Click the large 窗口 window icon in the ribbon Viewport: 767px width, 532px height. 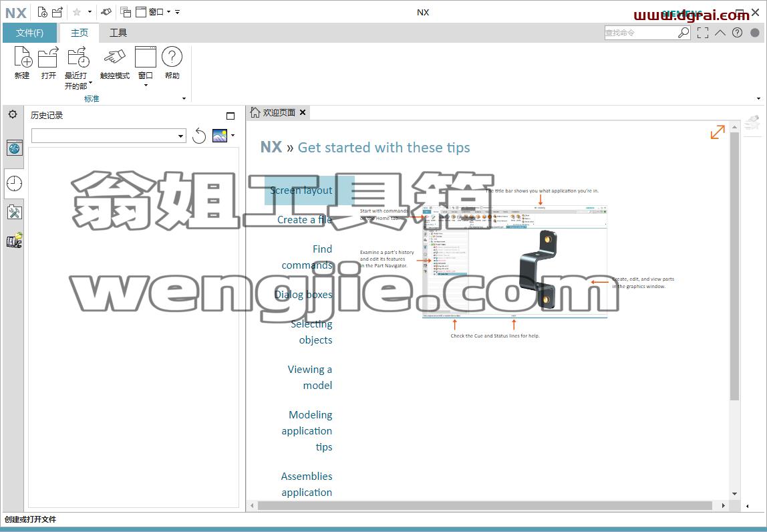[x=145, y=57]
